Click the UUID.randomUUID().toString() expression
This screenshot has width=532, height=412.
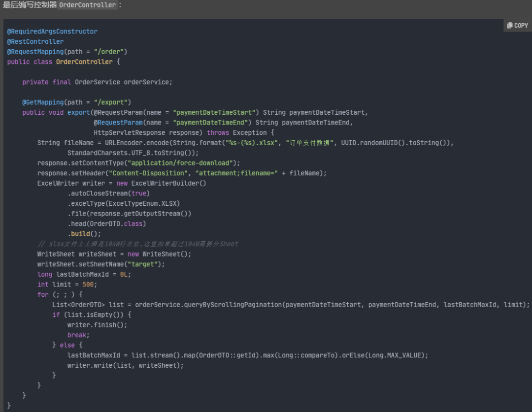[394, 143]
